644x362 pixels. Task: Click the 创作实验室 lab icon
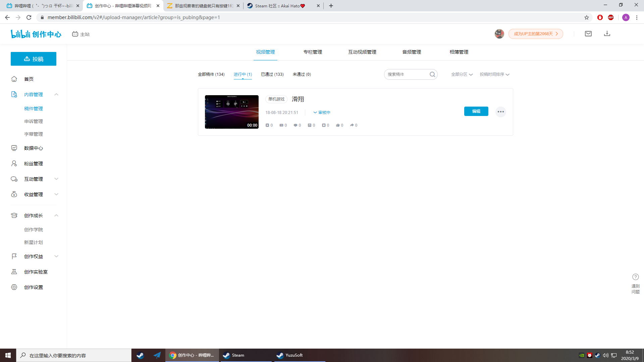(14, 271)
